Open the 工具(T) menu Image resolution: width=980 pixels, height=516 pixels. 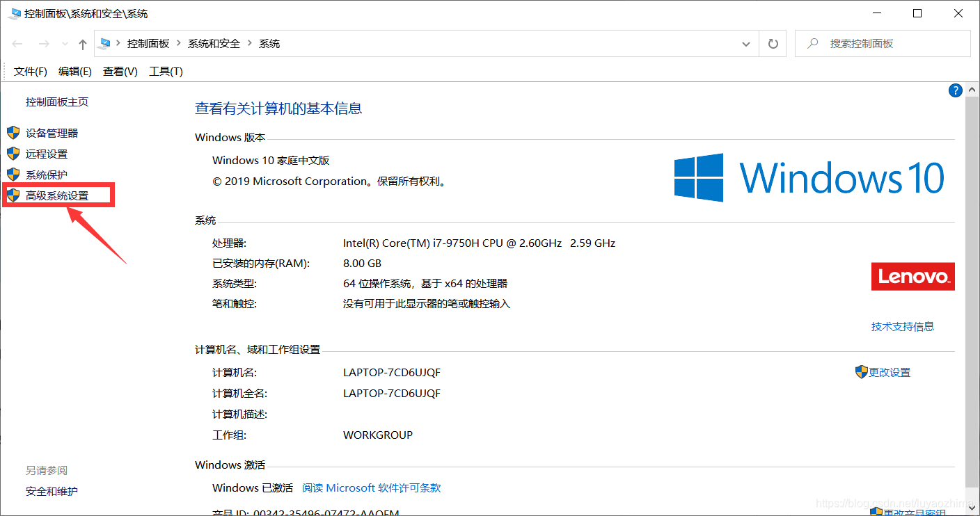[x=166, y=72]
